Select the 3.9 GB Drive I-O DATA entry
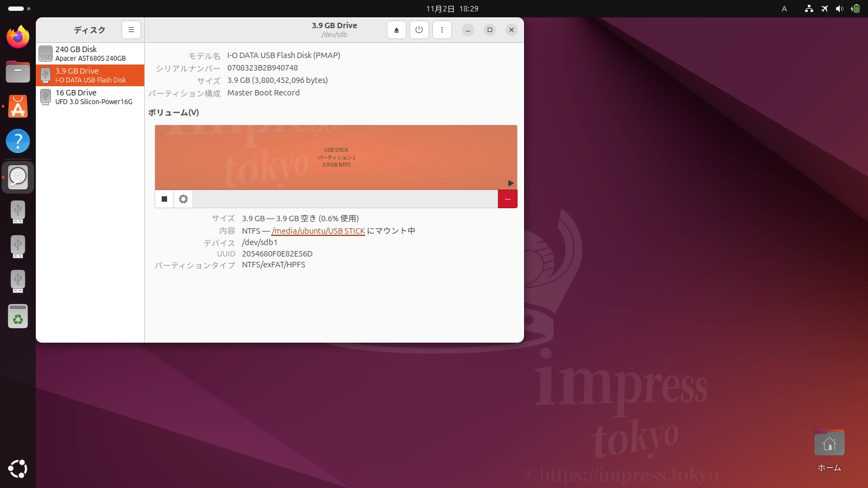Viewport: 868px width, 488px height. click(90, 75)
